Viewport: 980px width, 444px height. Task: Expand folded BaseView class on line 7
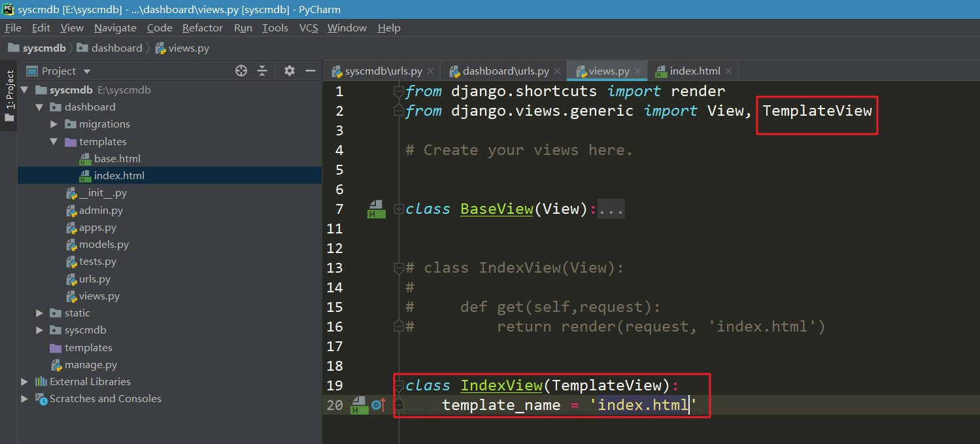coord(399,209)
